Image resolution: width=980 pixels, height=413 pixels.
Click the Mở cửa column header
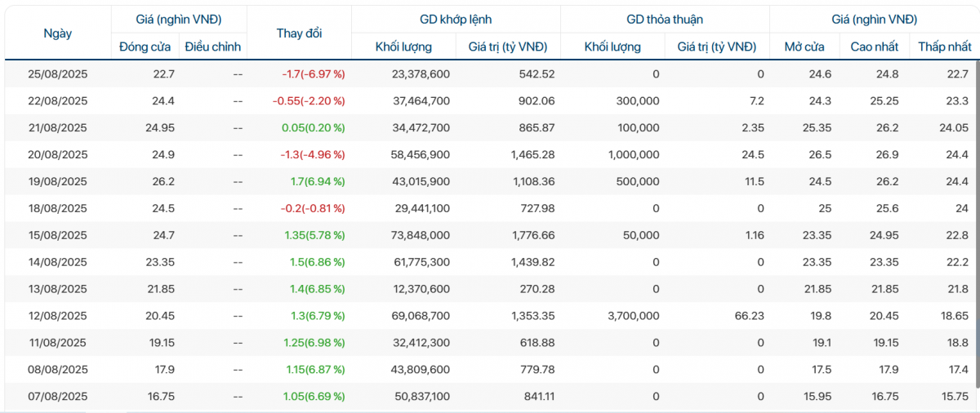[x=804, y=47]
